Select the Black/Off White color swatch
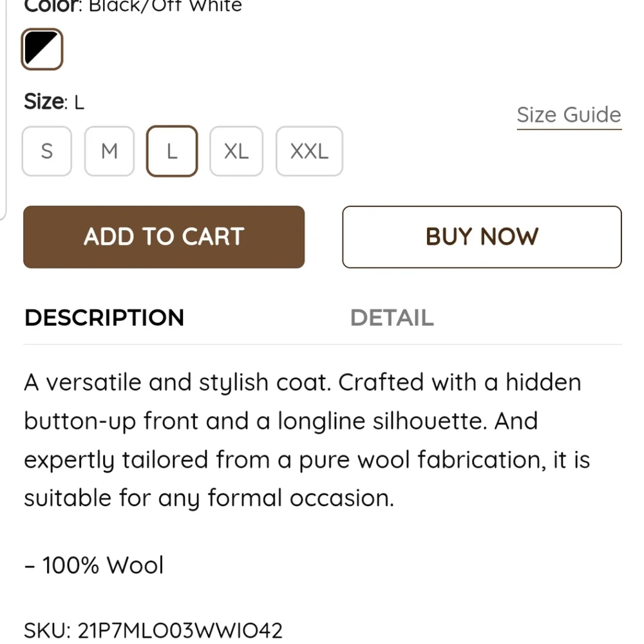The image size is (644, 644). (x=41, y=49)
